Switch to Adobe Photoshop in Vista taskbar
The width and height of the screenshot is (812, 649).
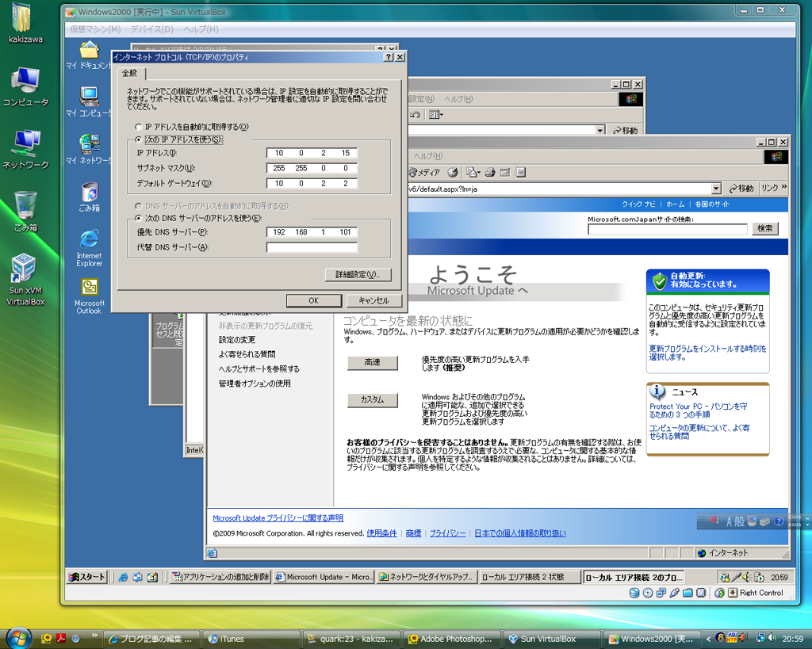click(451, 639)
